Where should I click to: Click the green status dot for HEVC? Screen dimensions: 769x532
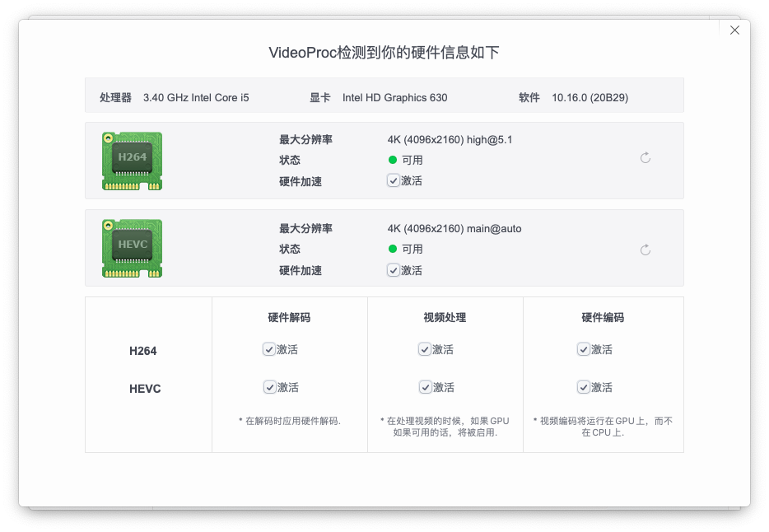click(x=393, y=249)
